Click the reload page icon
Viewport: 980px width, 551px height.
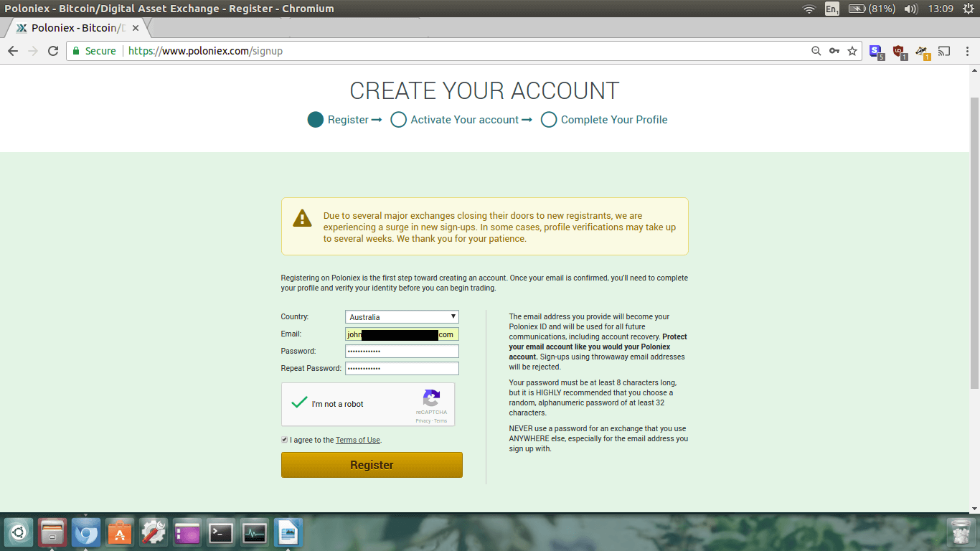(52, 51)
